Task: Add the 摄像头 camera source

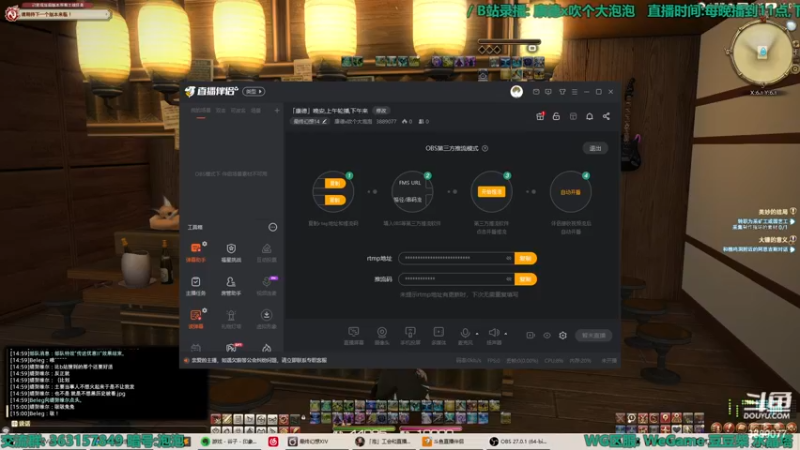Action: [x=382, y=336]
